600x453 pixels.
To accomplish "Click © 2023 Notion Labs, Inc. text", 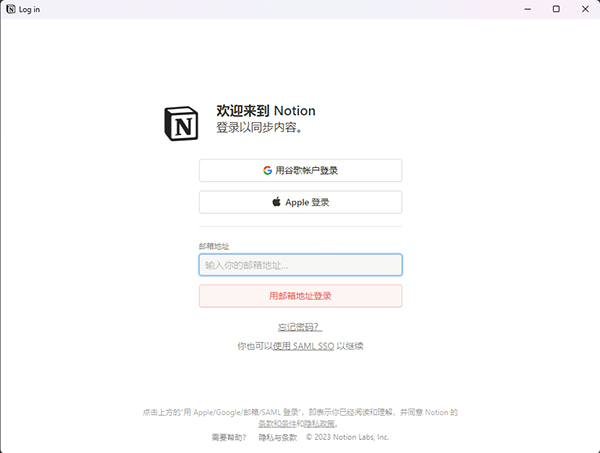I will (x=347, y=437).
